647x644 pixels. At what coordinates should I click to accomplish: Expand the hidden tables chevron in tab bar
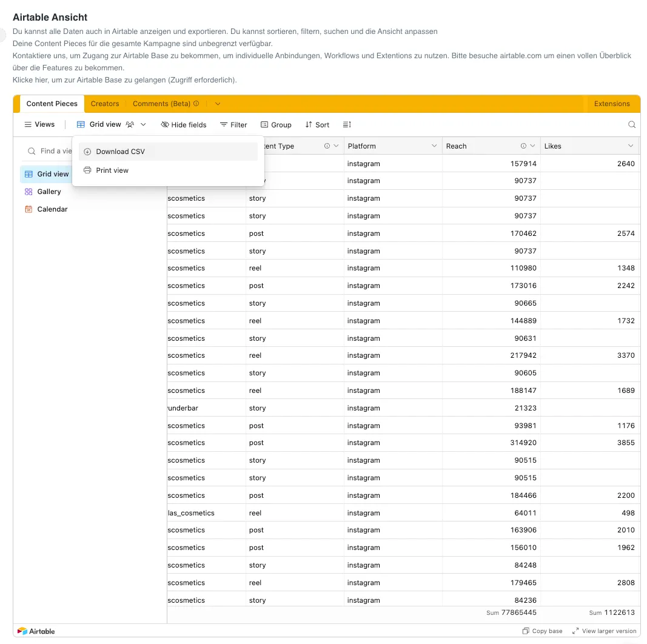[218, 104]
